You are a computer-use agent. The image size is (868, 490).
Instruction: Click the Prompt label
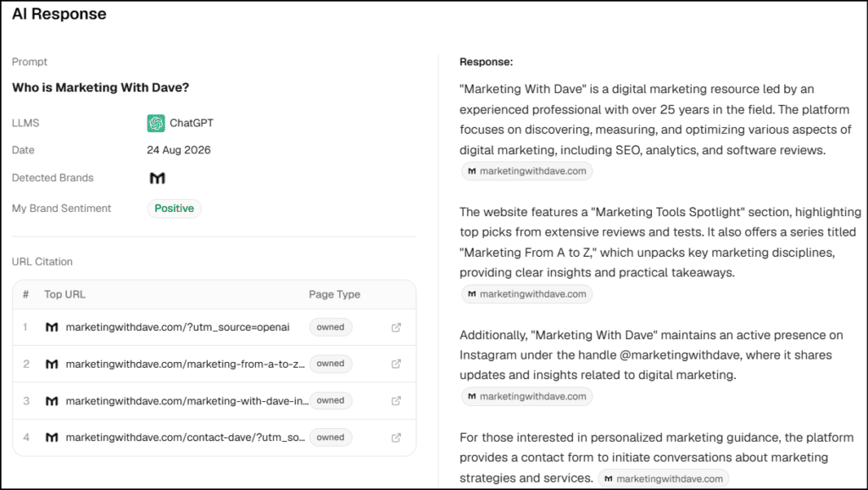30,62
